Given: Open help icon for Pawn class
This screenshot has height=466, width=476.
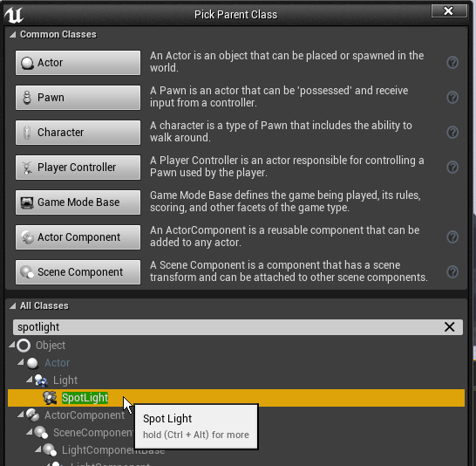Looking at the screenshot, I should (x=452, y=97).
